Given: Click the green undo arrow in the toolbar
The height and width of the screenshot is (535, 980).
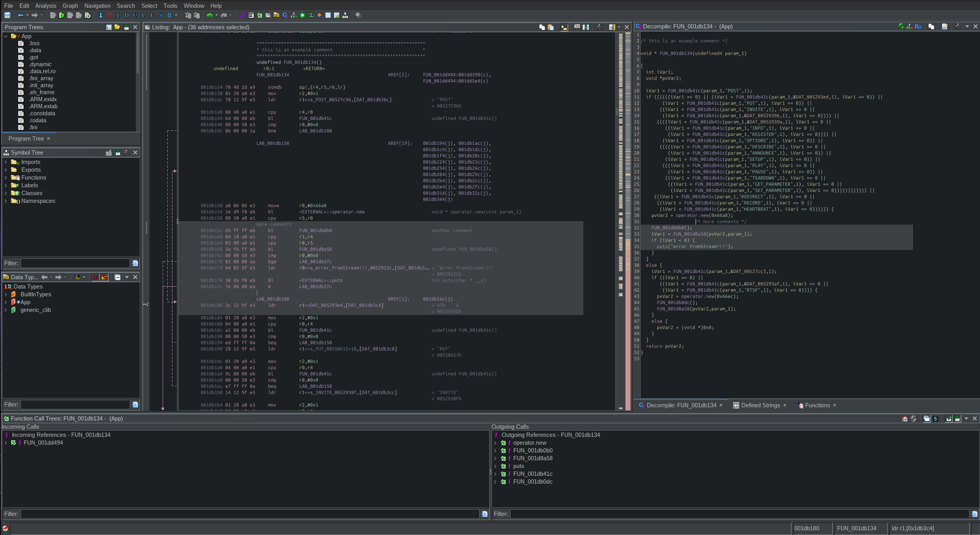Looking at the screenshot, I should click(210, 15).
